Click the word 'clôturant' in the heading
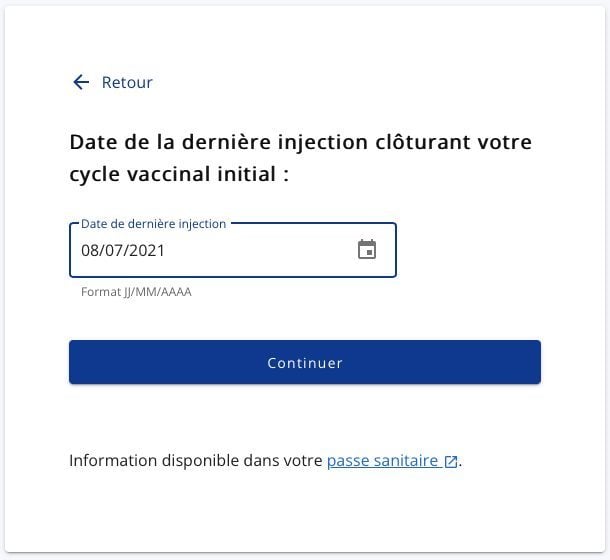Image resolution: width=610 pixels, height=560 pixels. 423,142
